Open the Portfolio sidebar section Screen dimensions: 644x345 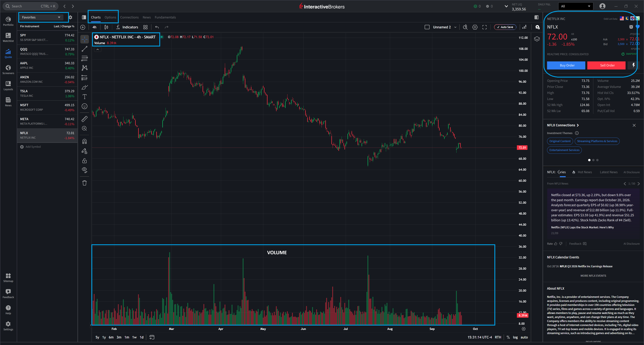point(8,21)
